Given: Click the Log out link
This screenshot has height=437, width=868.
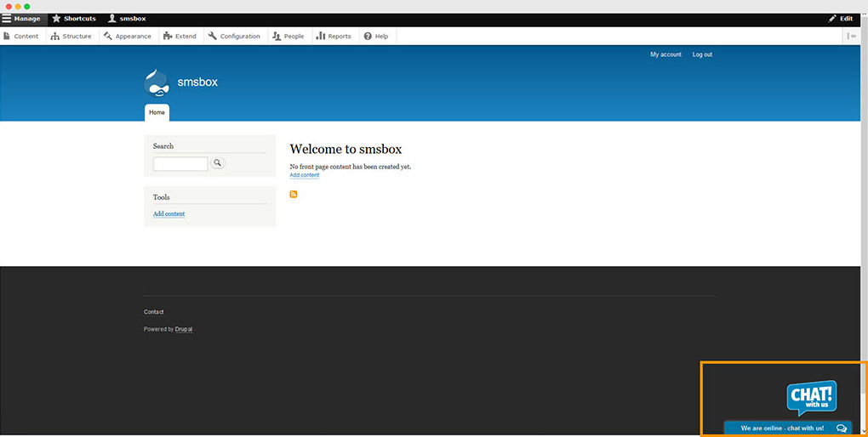Looking at the screenshot, I should (x=702, y=54).
